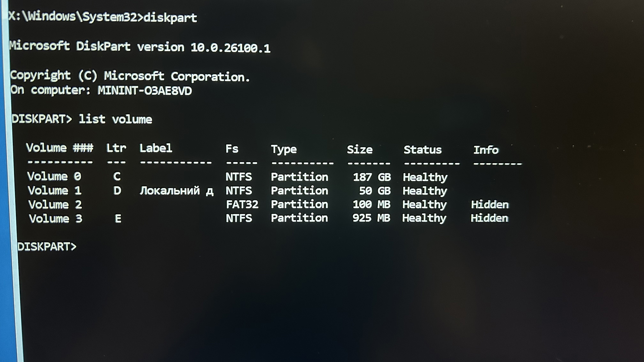Click the 925 MB size value
The height and width of the screenshot is (362, 644).
click(x=371, y=218)
